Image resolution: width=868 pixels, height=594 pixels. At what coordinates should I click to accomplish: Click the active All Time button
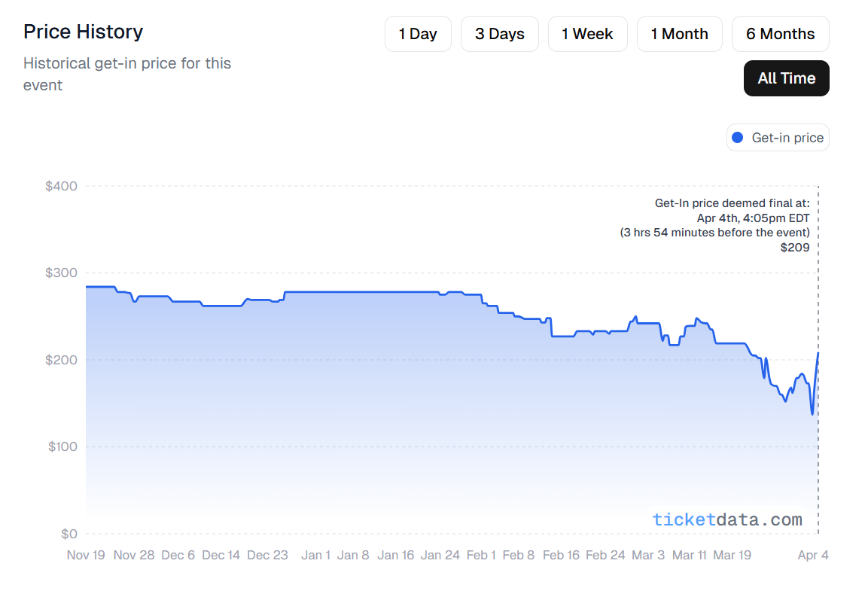pos(786,78)
